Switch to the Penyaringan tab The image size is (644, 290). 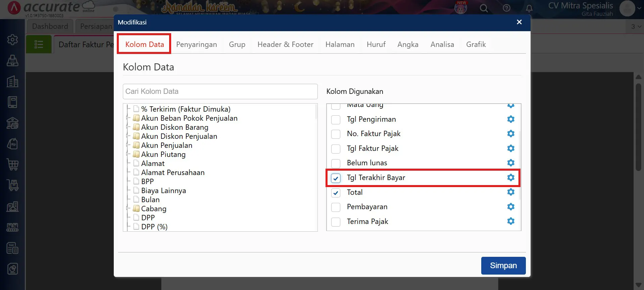click(x=196, y=44)
